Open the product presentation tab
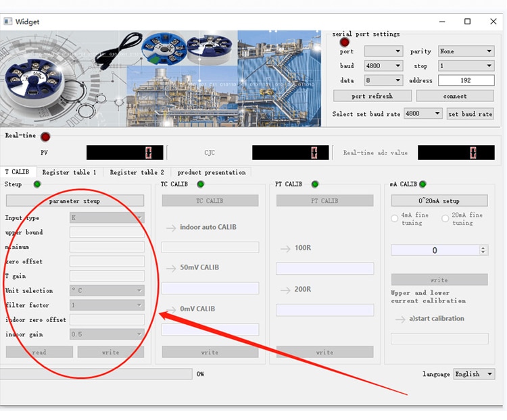The height and width of the screenshot is (420, 507). [211, 173]
